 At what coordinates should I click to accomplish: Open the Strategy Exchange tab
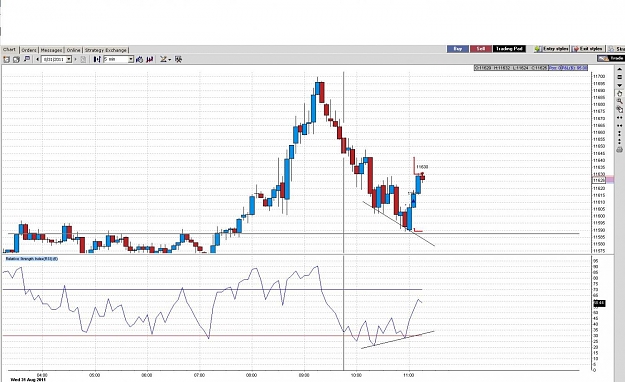pos(106,50)
